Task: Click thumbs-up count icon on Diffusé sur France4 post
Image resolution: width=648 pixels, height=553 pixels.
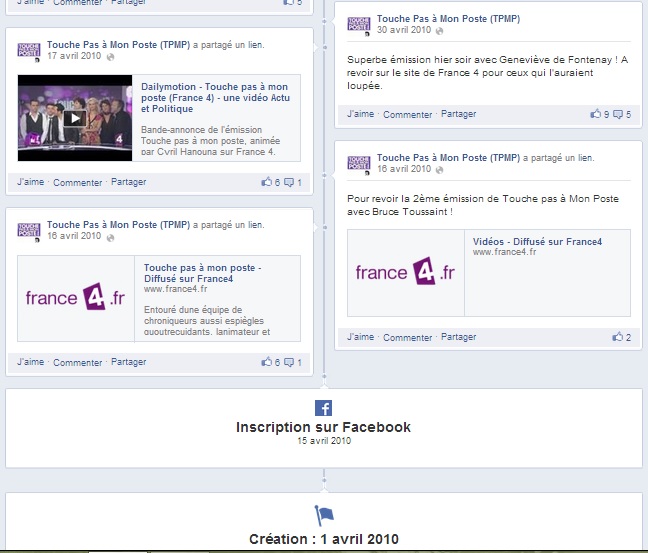Action: [x=267, y=362]
